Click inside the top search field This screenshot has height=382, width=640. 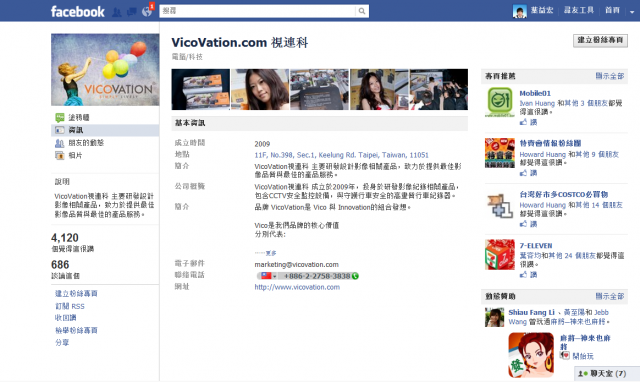257,11
